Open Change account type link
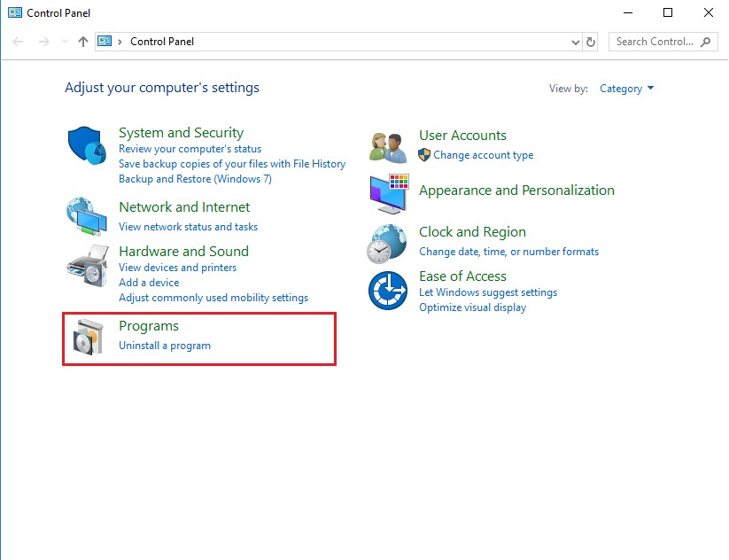This screenshot has width=729, height=560. (x=483, y=155)
